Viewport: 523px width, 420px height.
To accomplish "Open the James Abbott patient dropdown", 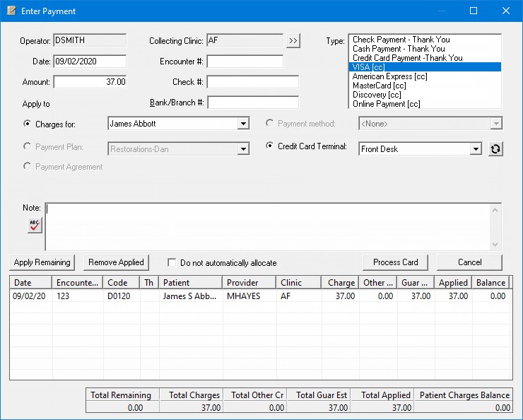I will 243,124.
